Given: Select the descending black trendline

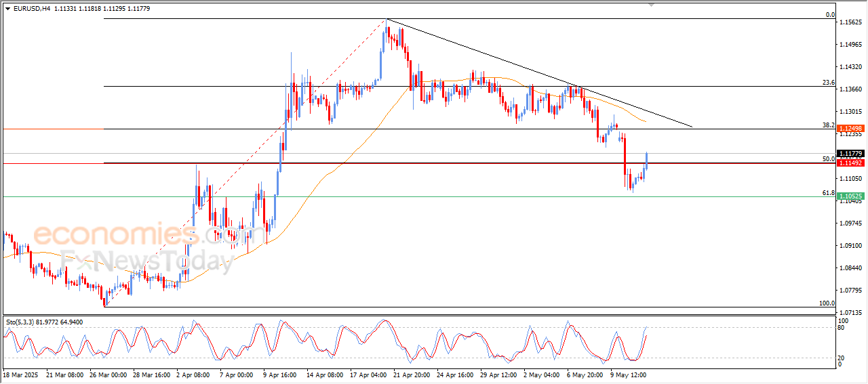Looking at the screenshot, I should tap(539, 72).
